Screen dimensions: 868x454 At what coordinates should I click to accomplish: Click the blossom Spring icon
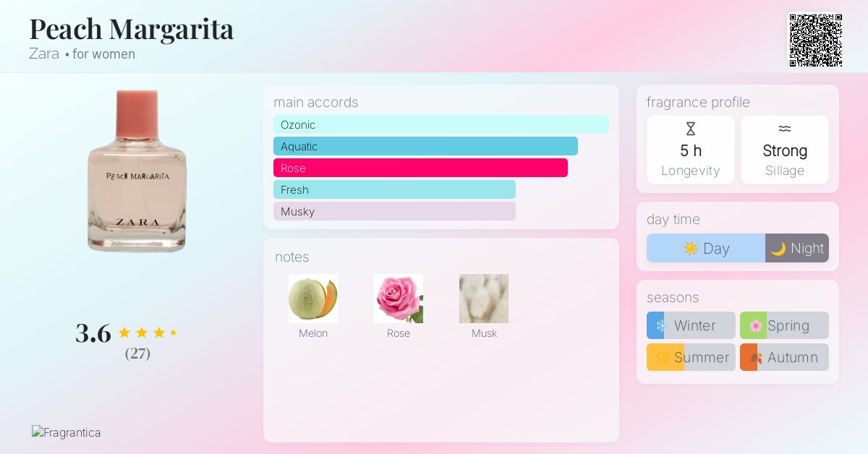(x=756, y=326)
